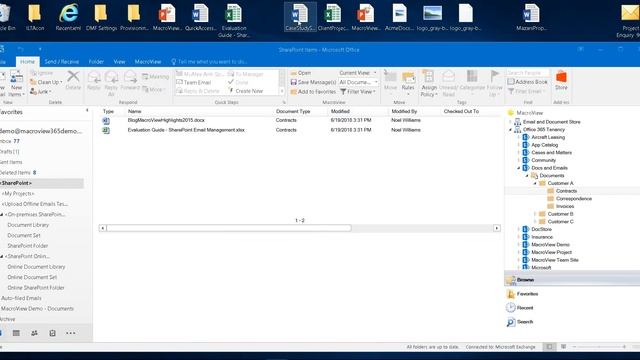Open the CaseStudy Word document on desktop
This screenshot has height=360, width=640.
(300, 17)
